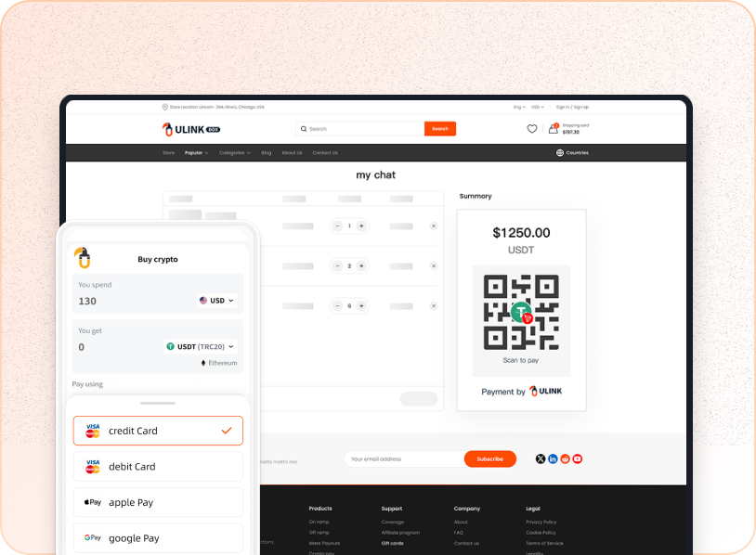Remove the cart item with quantity 1
The height and width of the screenshot is (555, 756).
(x=433, y=226)
